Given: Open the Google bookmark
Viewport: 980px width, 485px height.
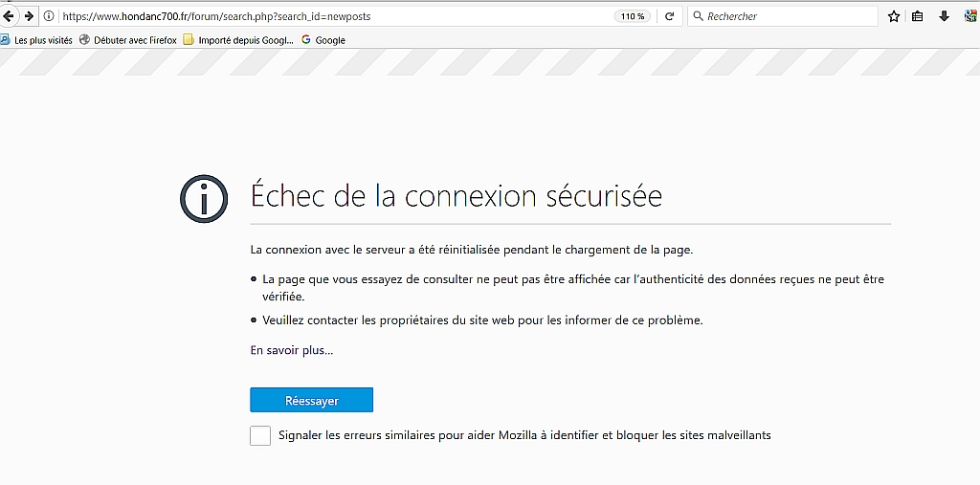Looking at the screenshot, I should [323, 40].
